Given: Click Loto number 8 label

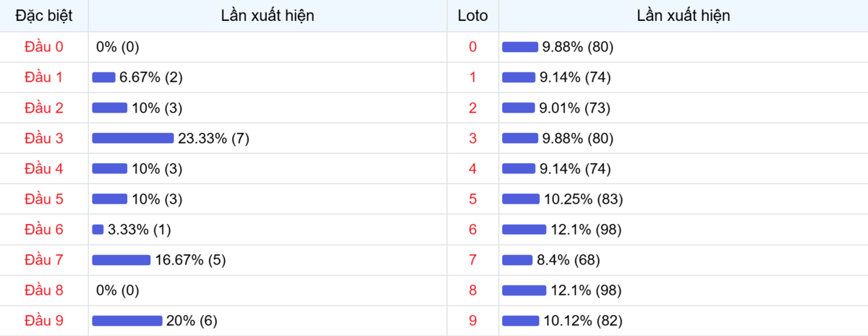Looking at the screenshot, I should (x=472, y=290).
